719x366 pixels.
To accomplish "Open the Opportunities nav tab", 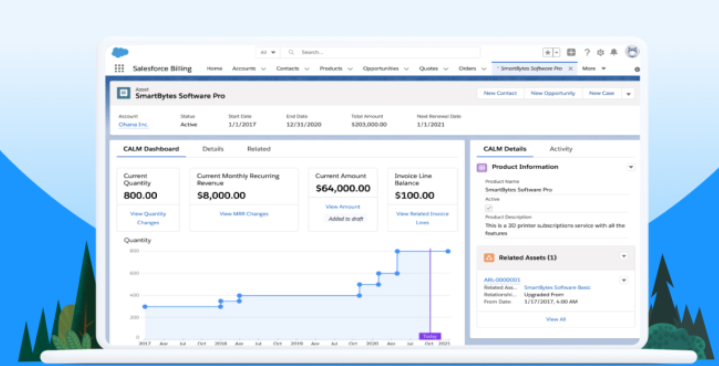I will [381, 68].
